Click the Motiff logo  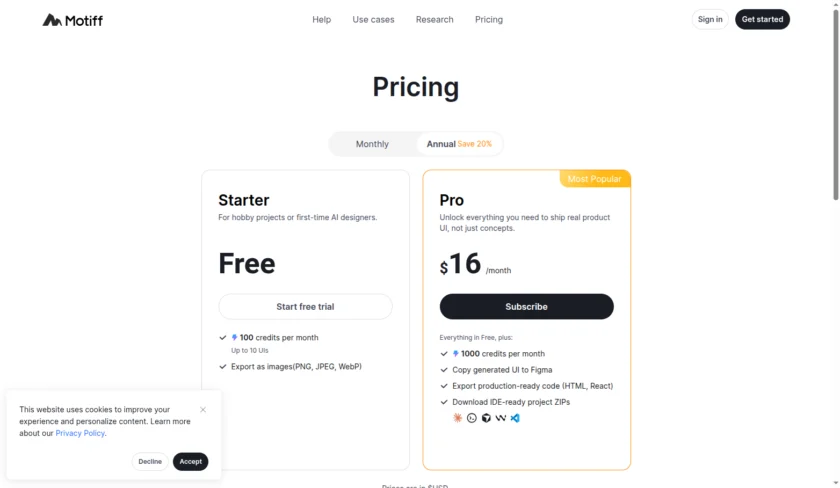click(x=72, y=20)
